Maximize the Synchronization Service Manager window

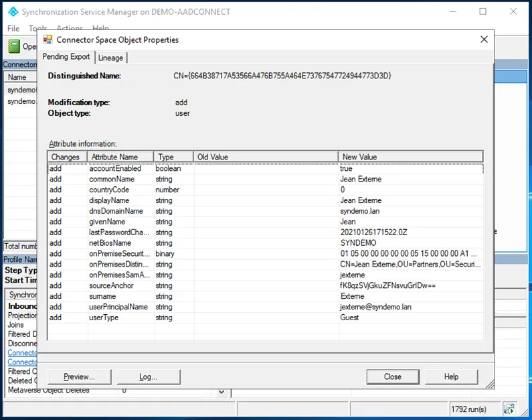[482, 11]
